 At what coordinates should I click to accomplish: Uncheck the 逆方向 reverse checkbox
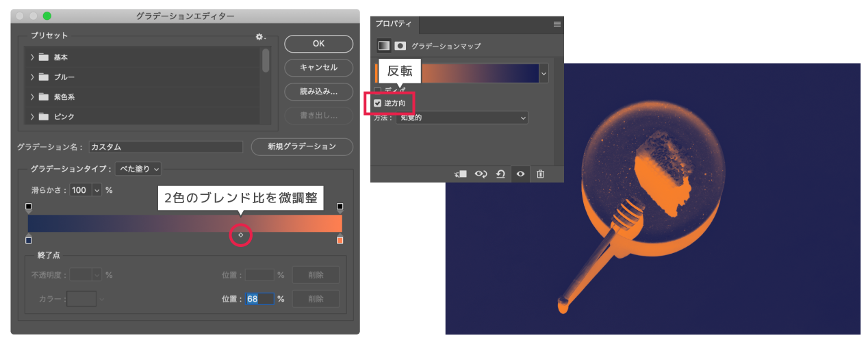[378, 103]
